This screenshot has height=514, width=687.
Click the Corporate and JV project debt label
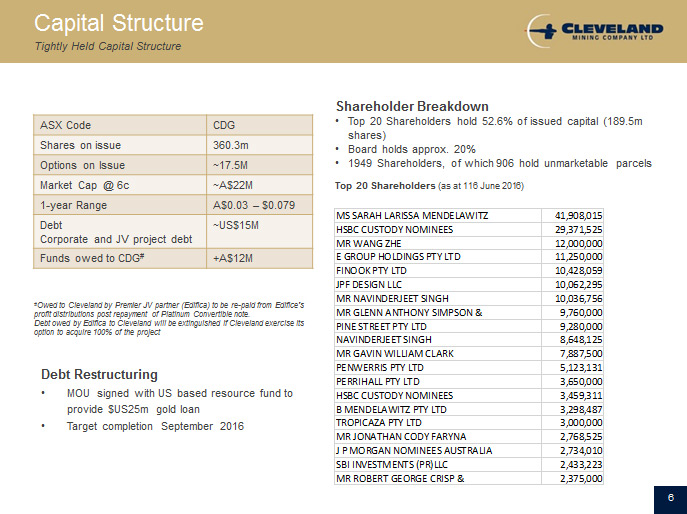click(x=116, y=239)
